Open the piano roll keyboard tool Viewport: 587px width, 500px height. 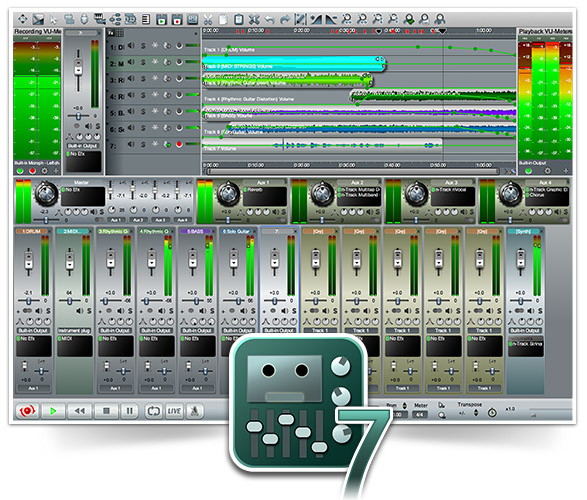[100, 19]
